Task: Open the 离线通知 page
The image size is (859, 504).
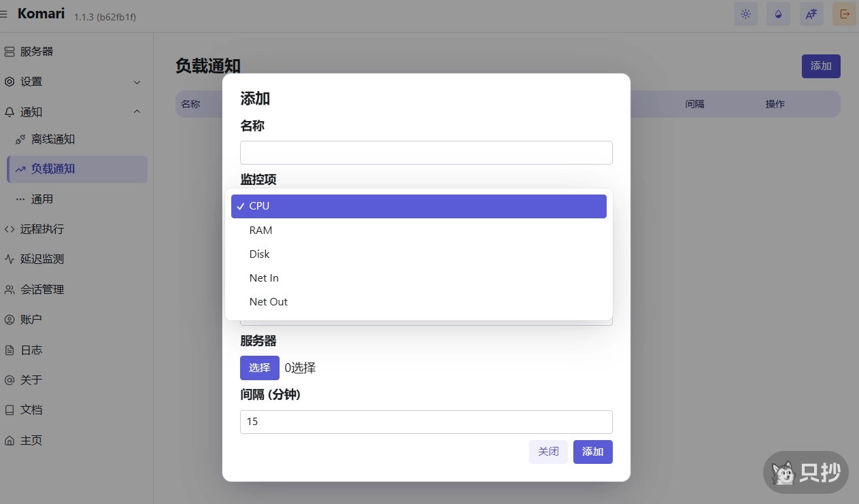Action: [51, 139]
